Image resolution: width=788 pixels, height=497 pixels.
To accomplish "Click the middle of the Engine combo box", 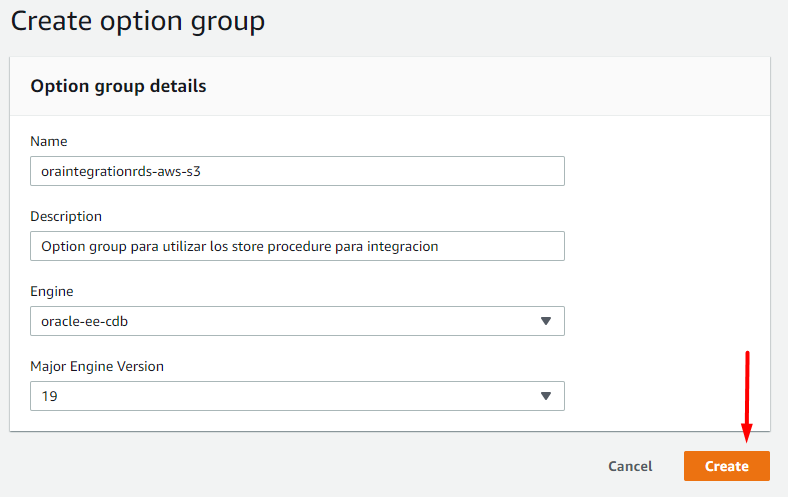I will [297, 321].
